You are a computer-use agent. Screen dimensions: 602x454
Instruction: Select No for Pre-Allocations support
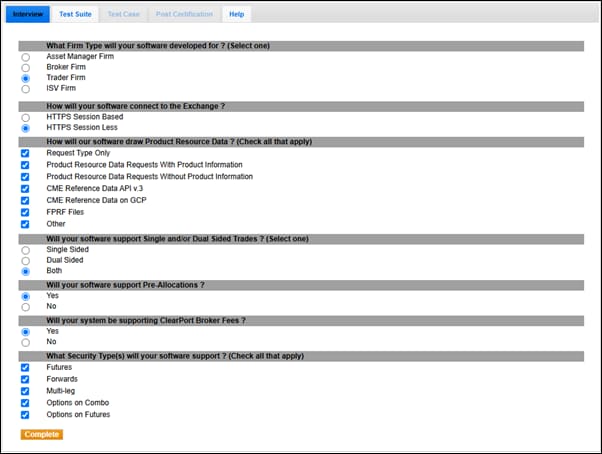point(25,307)
